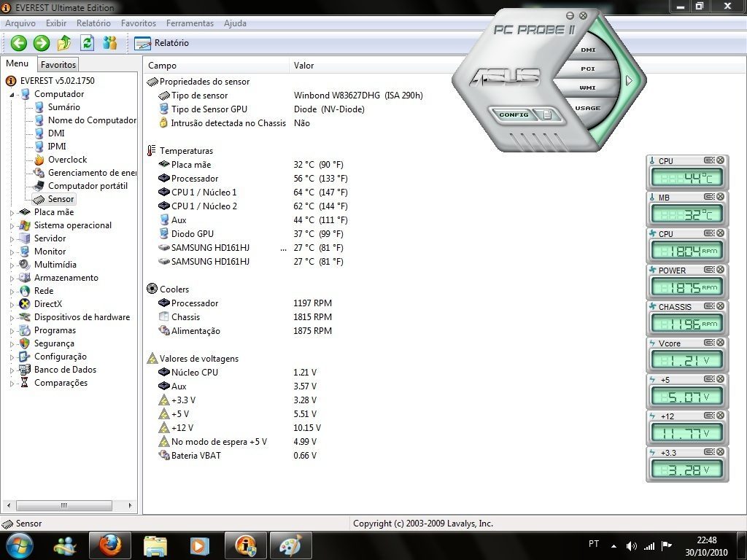Open Windows Live Messenger from the taskbar
The width and height of the screenshot is (747, 560).
(x=65, y=545)
